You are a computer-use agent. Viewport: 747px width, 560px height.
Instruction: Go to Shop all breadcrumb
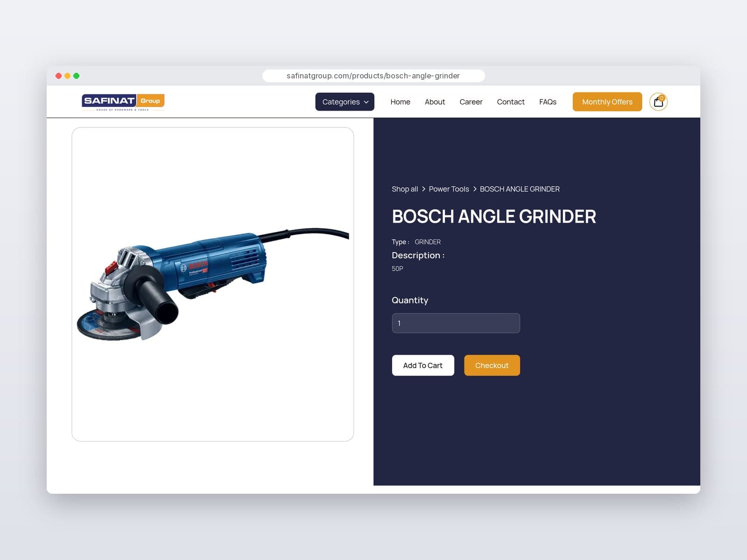point(405,189)
